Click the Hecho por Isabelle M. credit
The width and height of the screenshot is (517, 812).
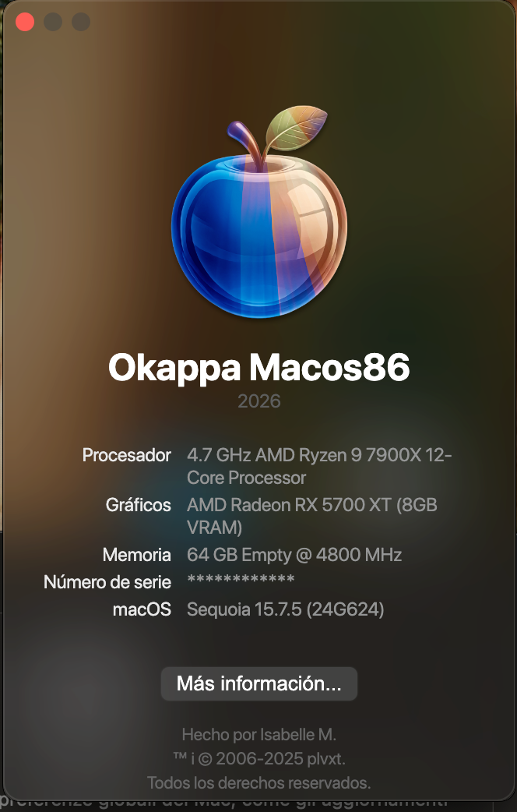click(258, 734)
